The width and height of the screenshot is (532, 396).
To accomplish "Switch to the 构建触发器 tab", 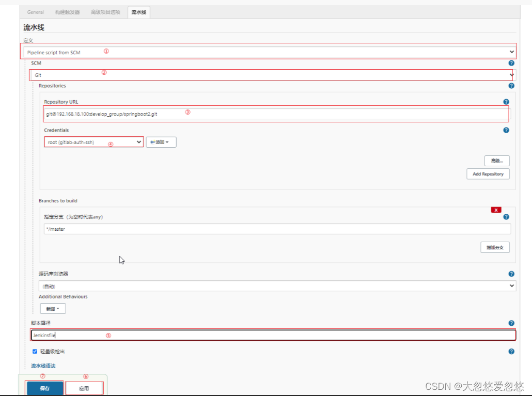I will 68,12.
